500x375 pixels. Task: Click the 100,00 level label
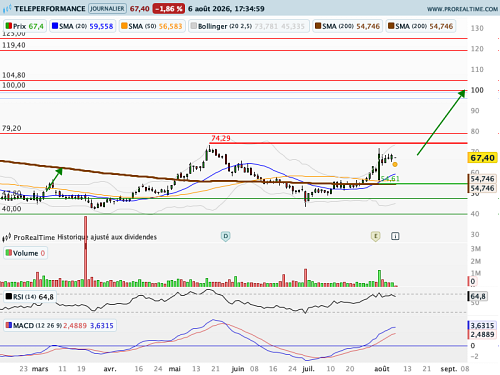coord(14,85)
